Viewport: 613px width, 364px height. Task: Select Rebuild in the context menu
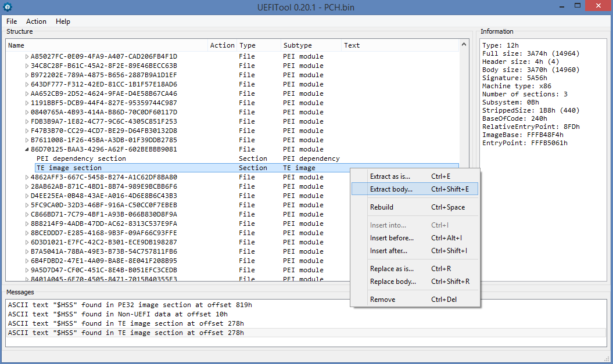tap(414, 207)
